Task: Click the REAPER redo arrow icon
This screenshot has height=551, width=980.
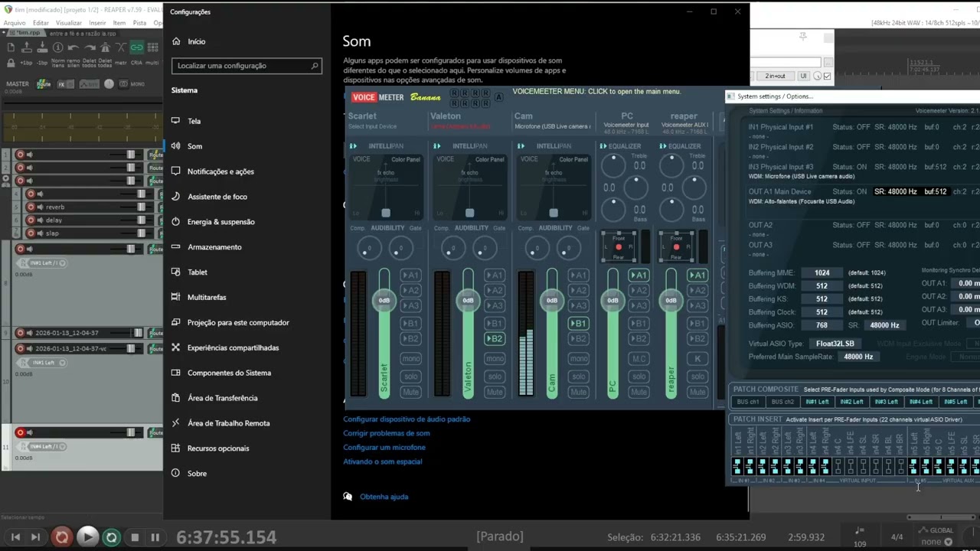Action: click(x=90, y=47)
